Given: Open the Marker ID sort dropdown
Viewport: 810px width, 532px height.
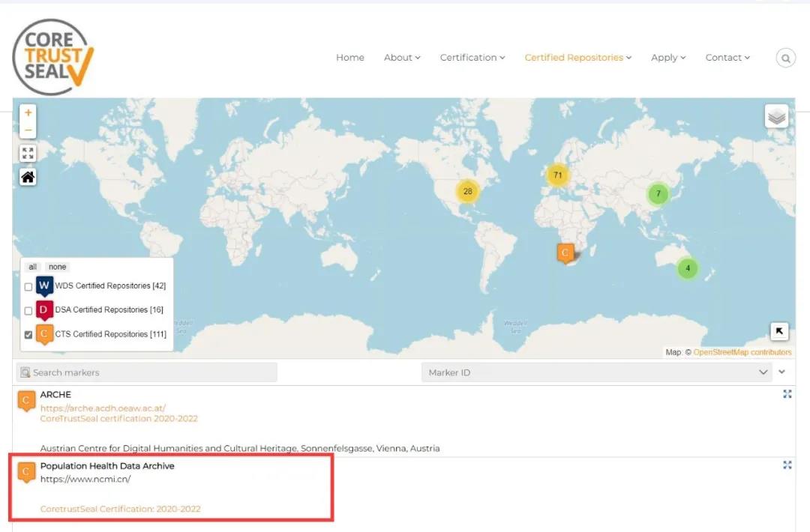Looking at the screenshot, I should pos(596,372).
